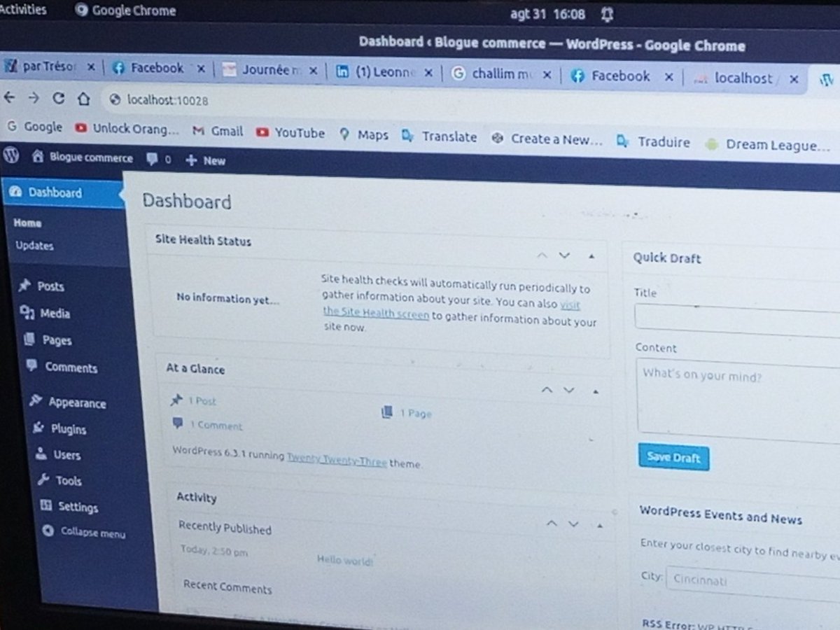Screen dimensions: 840x630
Task: Click Chrome home button
Action: (83, 99)
